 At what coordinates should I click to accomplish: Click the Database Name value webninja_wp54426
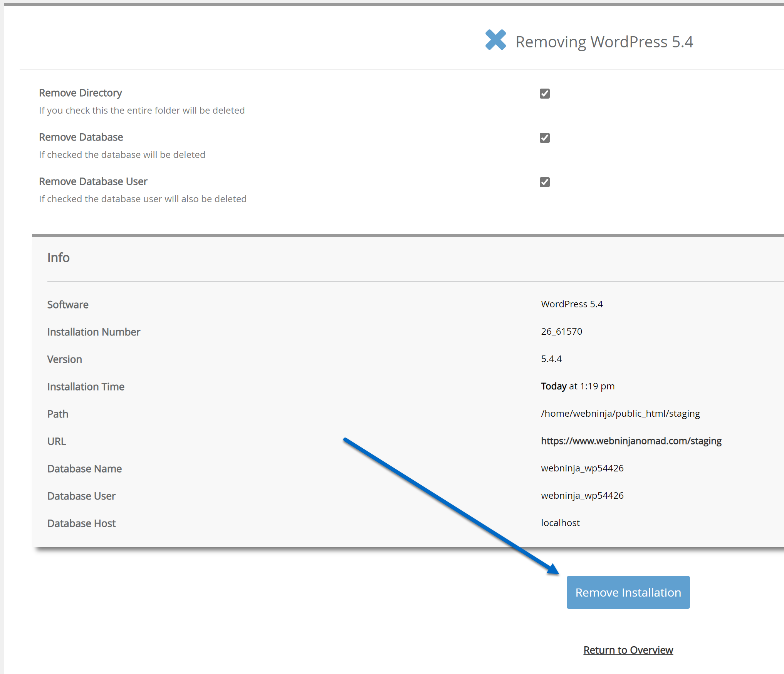pyautogui.click(x=582, y=468)
